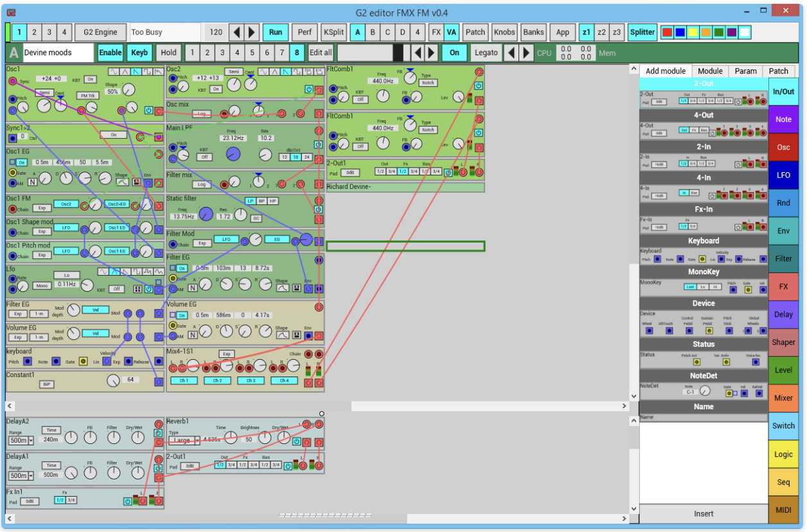Screen dimensions: 807x532
Task: Click the KSplit button
Action: pos(333,32)
